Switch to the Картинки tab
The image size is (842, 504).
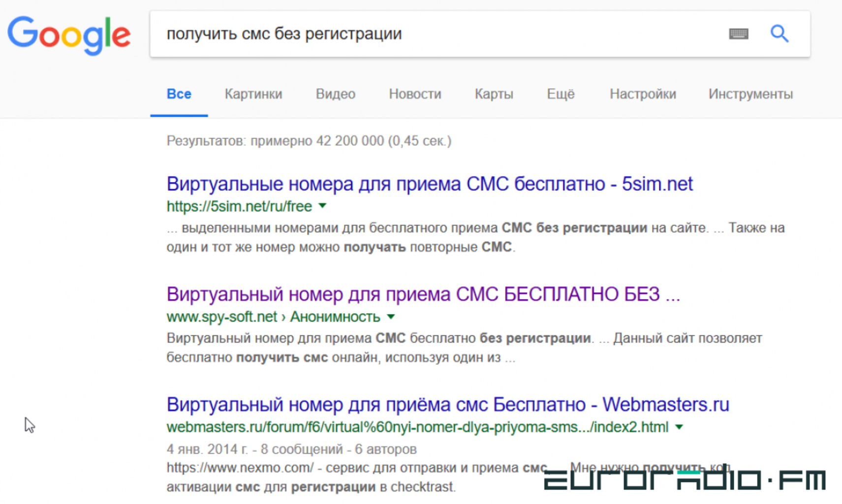click(253, 94)
